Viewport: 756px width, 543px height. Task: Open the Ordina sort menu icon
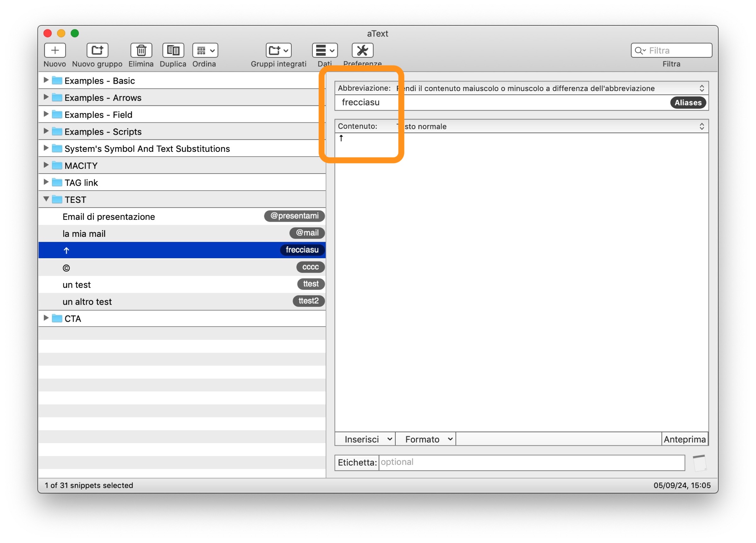click(205, 50)
